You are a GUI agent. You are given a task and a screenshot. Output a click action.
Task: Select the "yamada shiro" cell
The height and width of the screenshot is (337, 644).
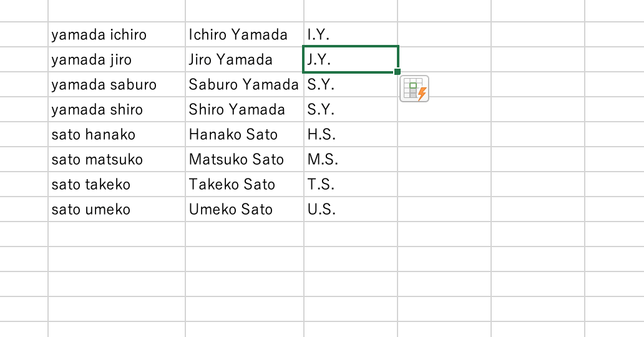pos(116,110)
